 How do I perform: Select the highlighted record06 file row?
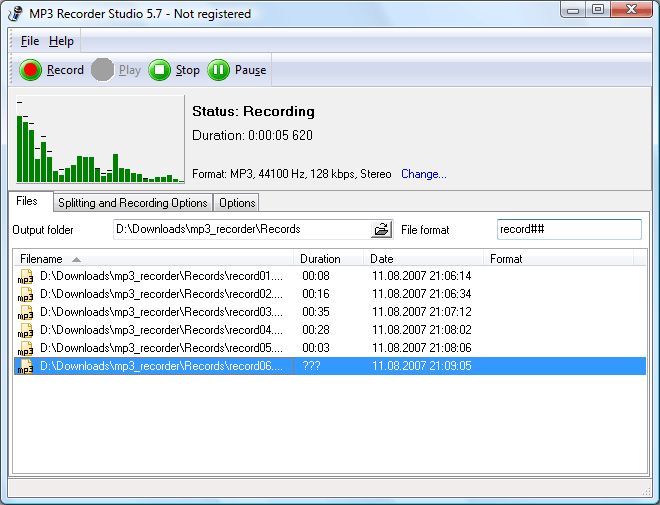click(330, 366)
